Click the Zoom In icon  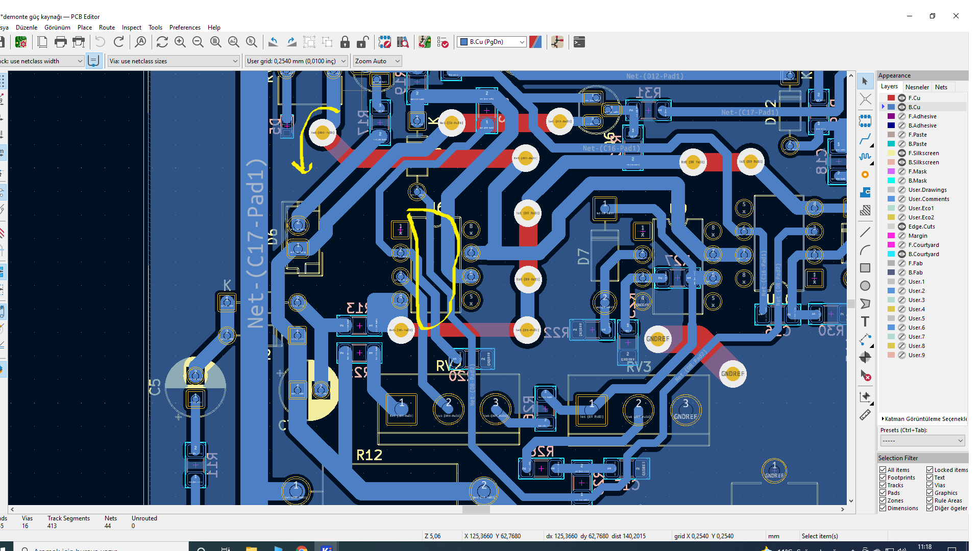180,42
